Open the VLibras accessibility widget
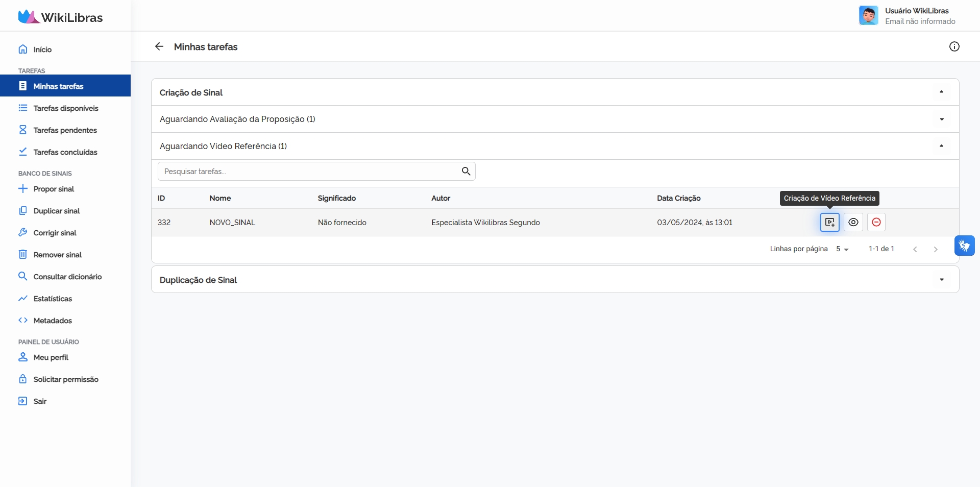The width and height of the screenshot is (980, 487). point(964,246)
